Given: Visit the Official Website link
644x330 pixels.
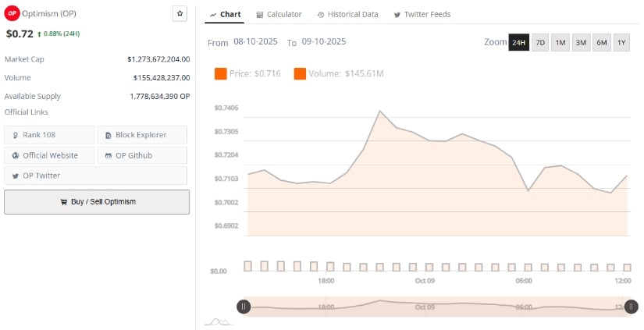Looking at the screenshot, I should pyautogui.click(x=49, y=155).
